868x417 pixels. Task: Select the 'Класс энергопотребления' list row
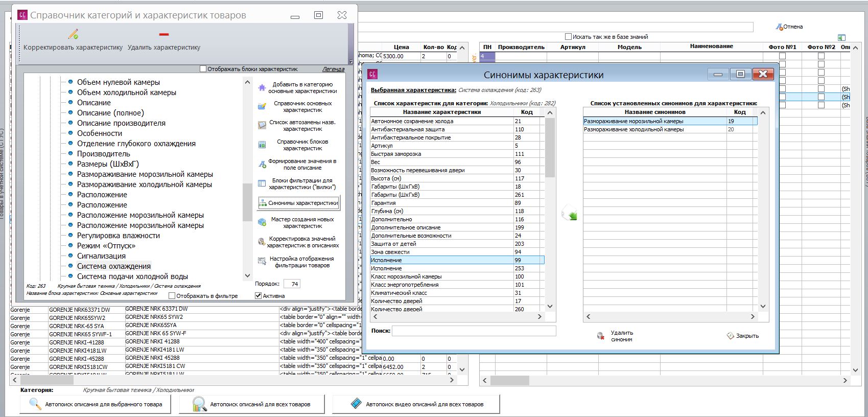click(x=457, y=285)
